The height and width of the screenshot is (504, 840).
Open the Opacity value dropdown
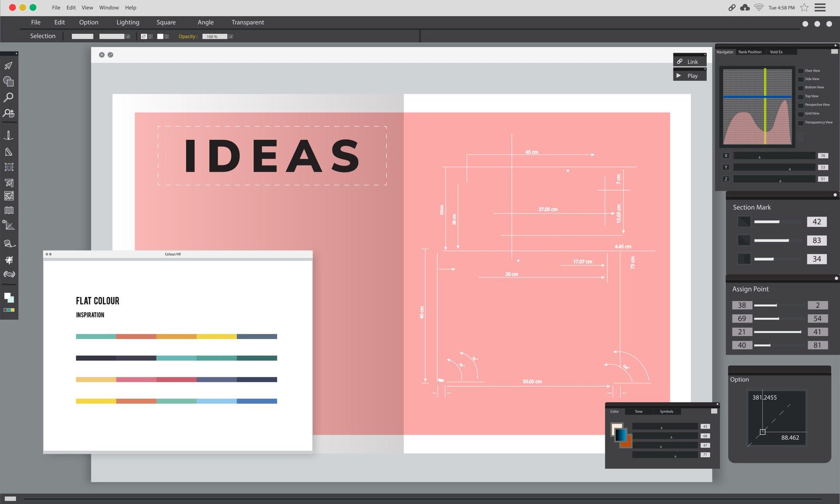tap(230, 36)
